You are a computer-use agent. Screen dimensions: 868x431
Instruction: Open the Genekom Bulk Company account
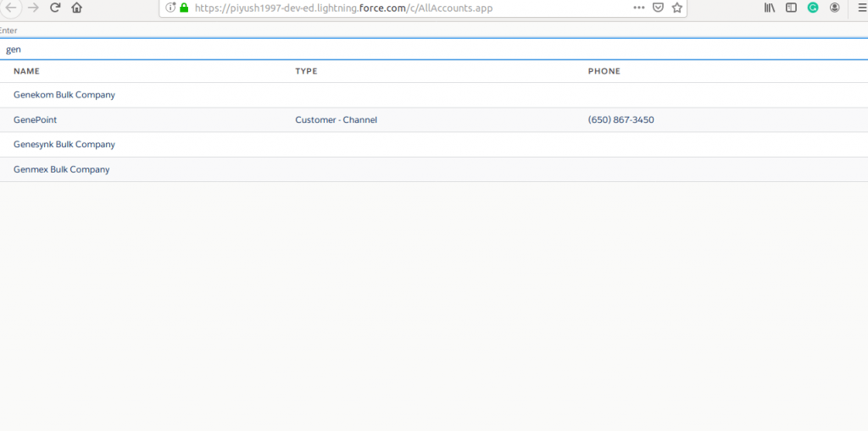coord(64,95)
